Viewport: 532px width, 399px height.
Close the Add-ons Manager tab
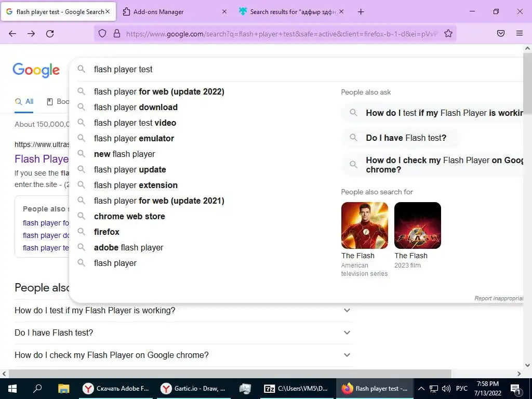click(x=224, y=11)
